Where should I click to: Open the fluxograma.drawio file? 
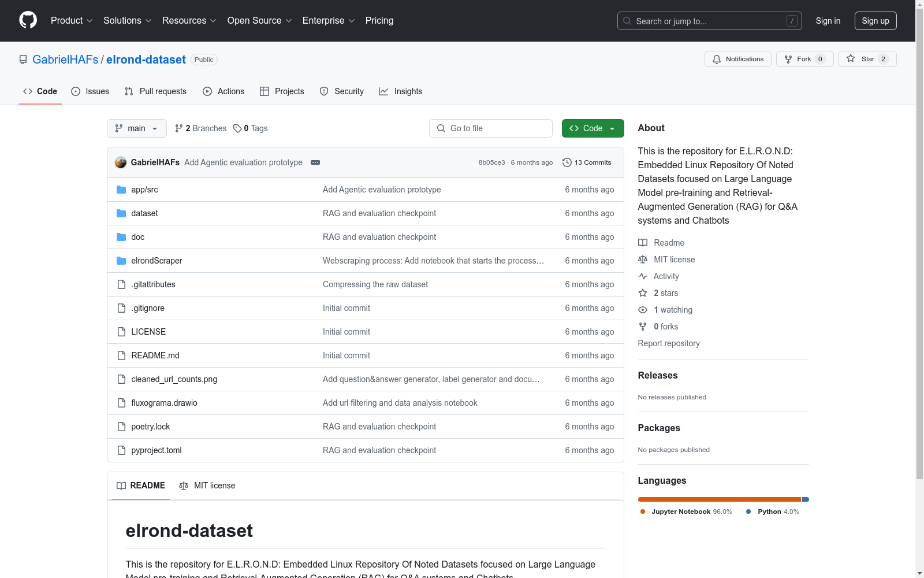164,403
